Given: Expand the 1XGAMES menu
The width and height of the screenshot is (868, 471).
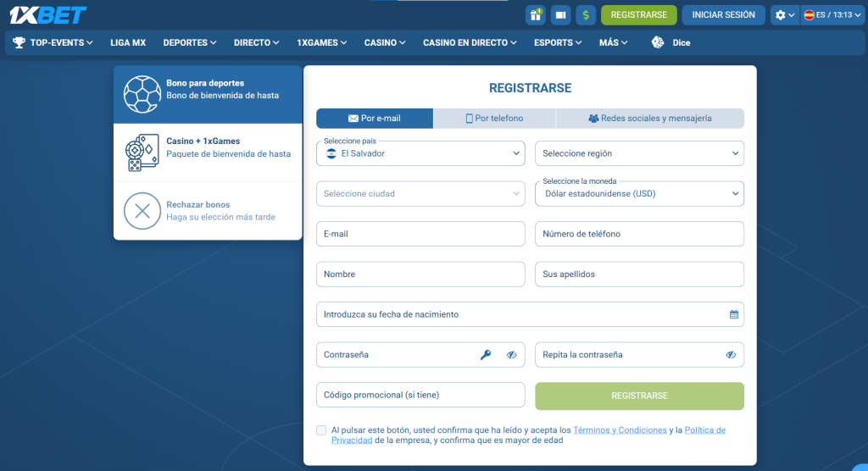Looking at the screenshot, I should pyautogui.click(x=321, y=42).
